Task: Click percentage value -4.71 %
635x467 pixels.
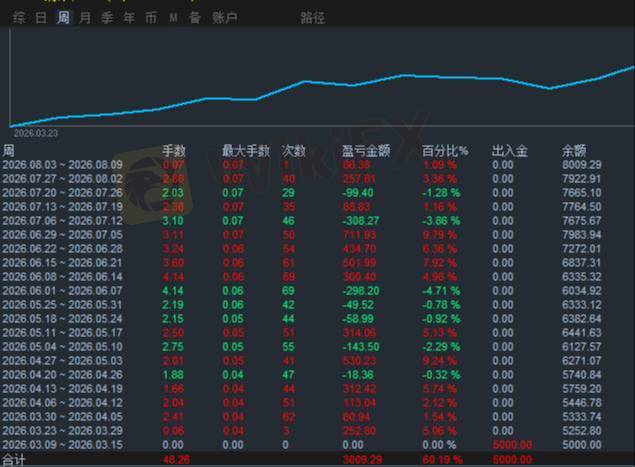Action: [x=441, y=291]
